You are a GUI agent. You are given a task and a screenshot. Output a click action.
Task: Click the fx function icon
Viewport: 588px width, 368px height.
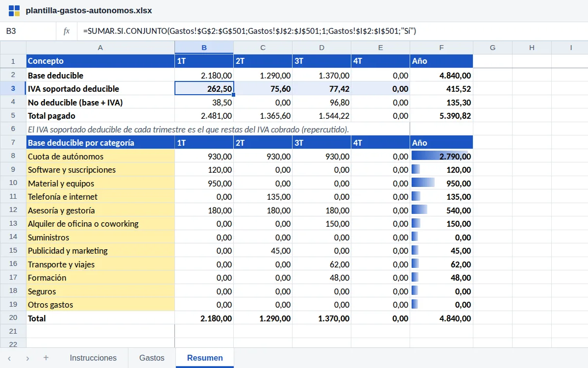pos(67,31)
